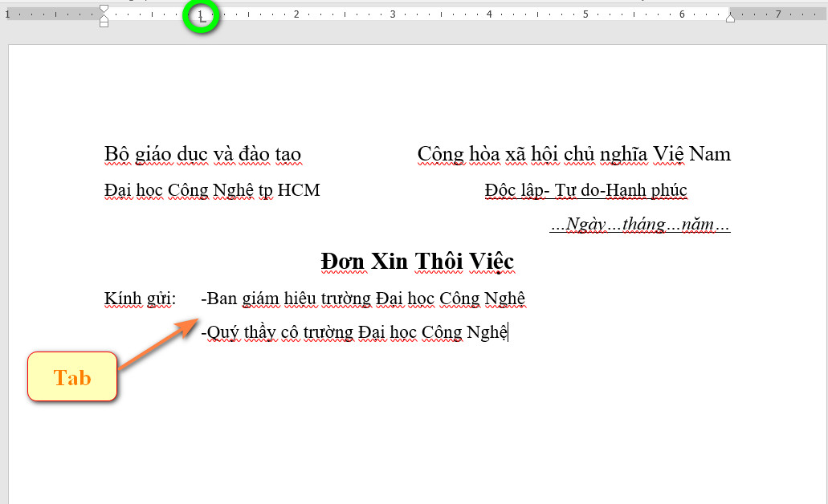The image size is (828, 504).
Task: Select the left tab stop at 1 inch
Action: [x=202, y=18]
